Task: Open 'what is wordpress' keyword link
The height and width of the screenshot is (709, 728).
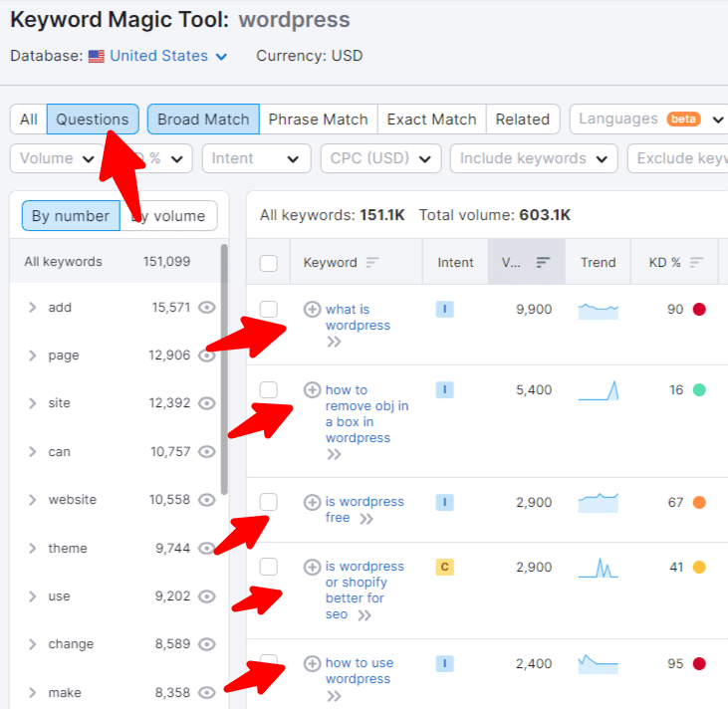Action: (358, 318)
